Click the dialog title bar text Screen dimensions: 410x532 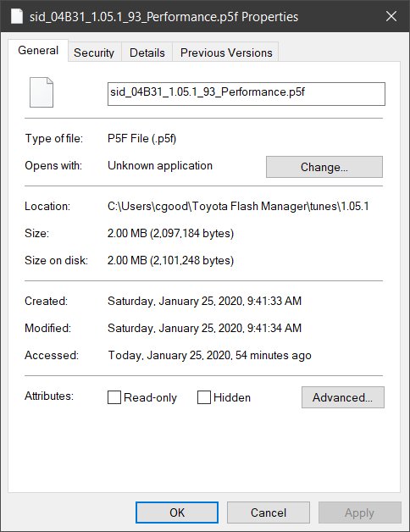point(164,17)
